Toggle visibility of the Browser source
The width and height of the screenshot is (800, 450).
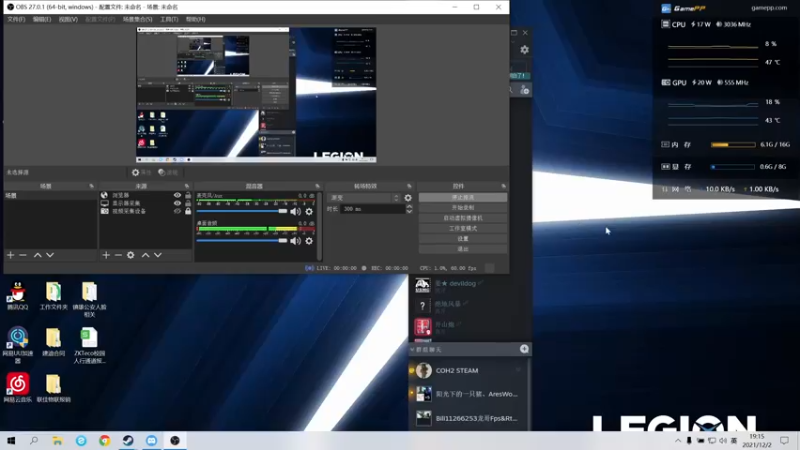(177, 195)
